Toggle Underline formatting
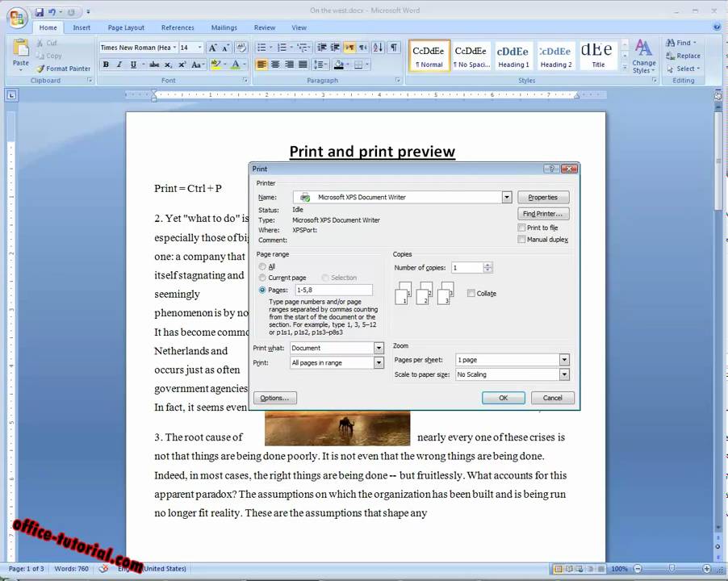 (x=133, y=65)
